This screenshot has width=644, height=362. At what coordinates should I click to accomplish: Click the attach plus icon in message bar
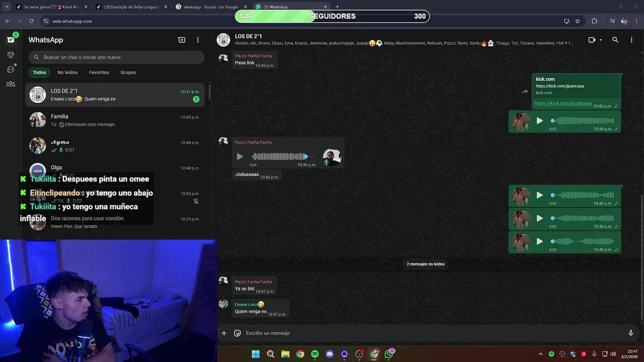coord(224,333)
